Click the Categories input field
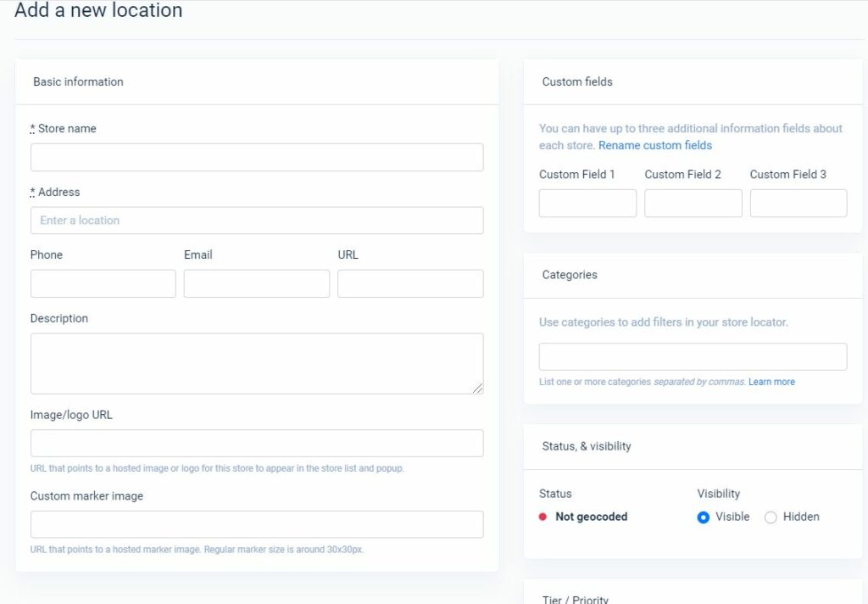This screenshot has height=604, width=868. point(693,355)
